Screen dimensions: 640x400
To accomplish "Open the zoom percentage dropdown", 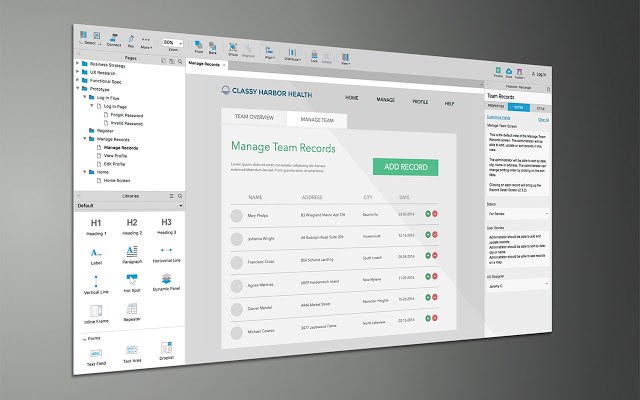I will tap(173, 43).
